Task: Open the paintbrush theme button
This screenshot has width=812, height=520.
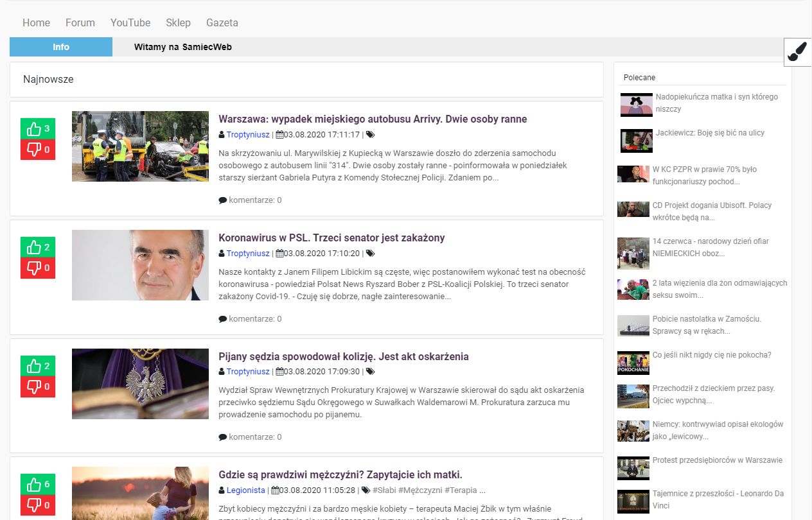Action: [798, 51]
